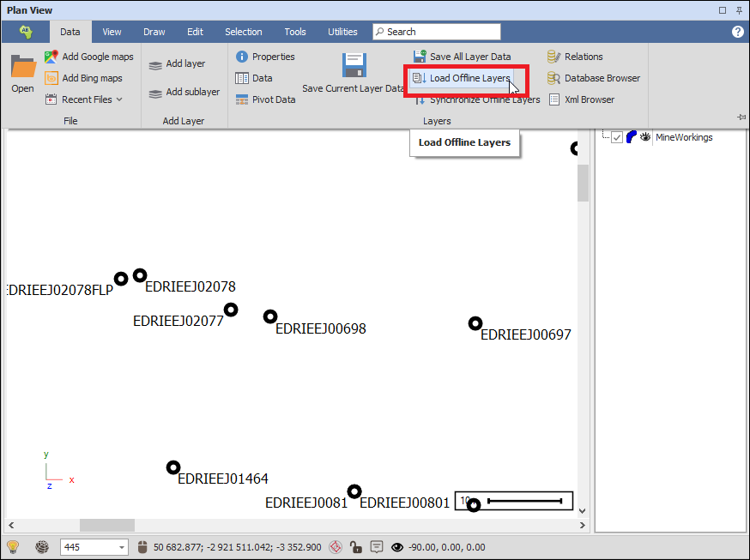Expand the Recent Files dropdown
The image size is (750, 560).
pos(119,99)
